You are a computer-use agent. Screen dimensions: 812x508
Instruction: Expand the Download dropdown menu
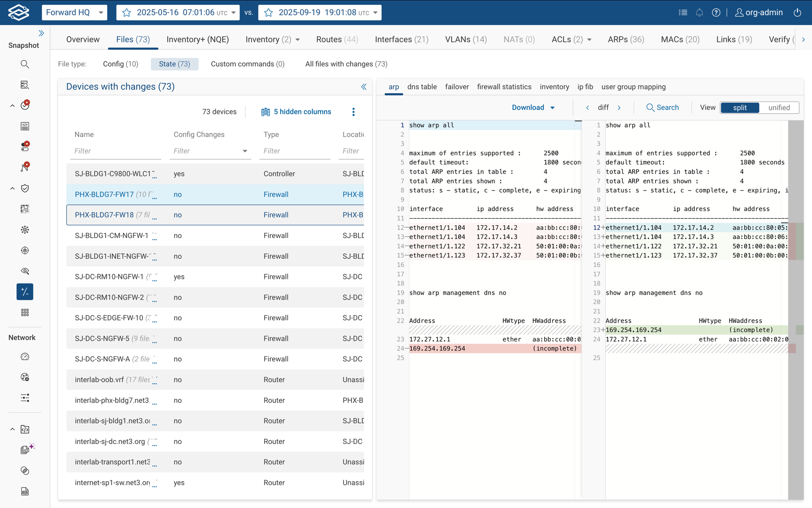pyautogui.click(x=533, y=108)
